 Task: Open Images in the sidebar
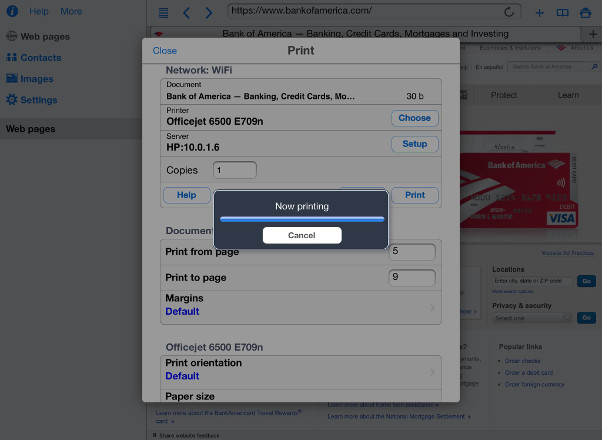[x=30, y=79]
